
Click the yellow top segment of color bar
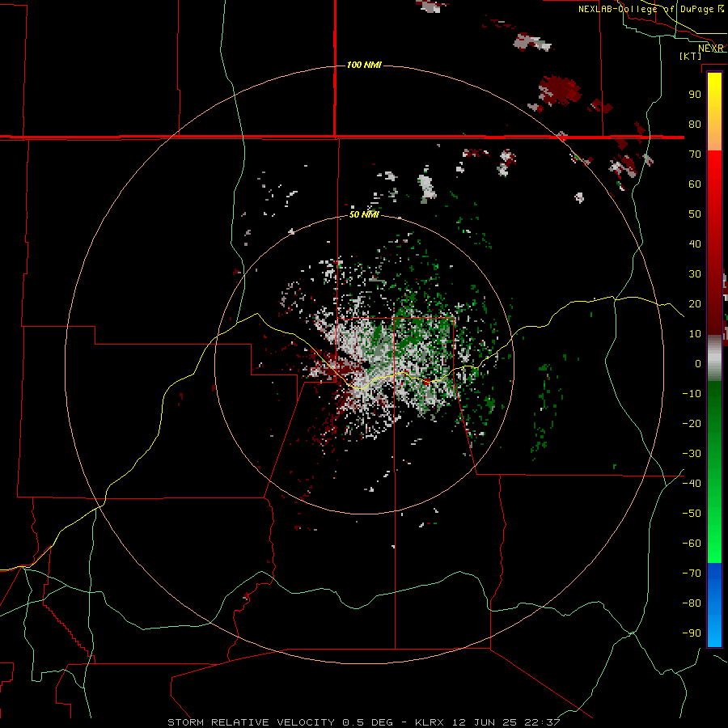(714, 112)
